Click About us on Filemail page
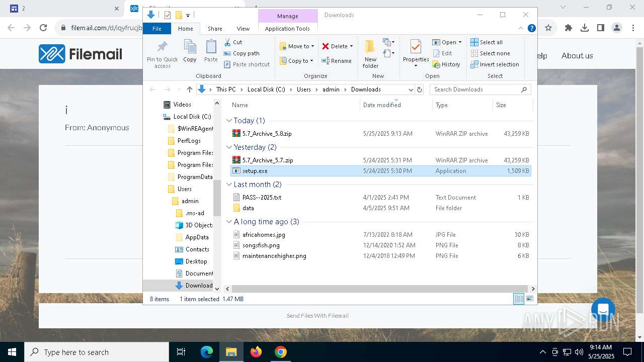The image size is (644, 362). (x=577, y=56)
